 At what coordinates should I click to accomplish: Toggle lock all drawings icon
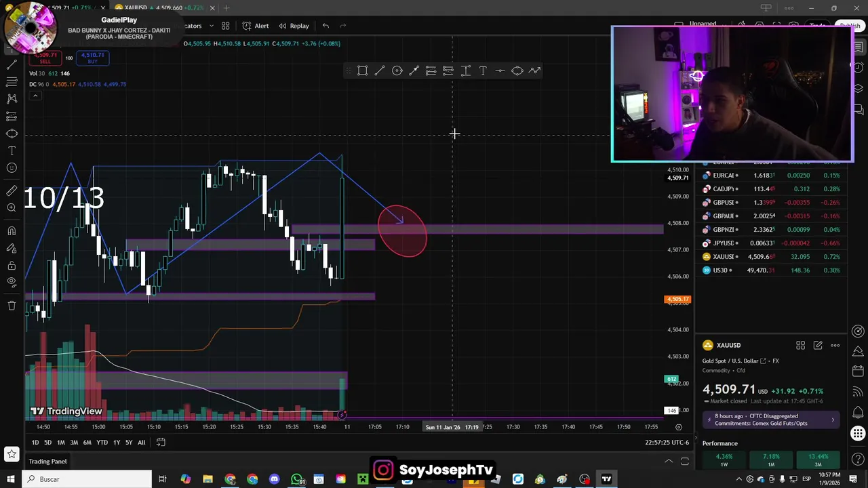(x=12, y=265)
